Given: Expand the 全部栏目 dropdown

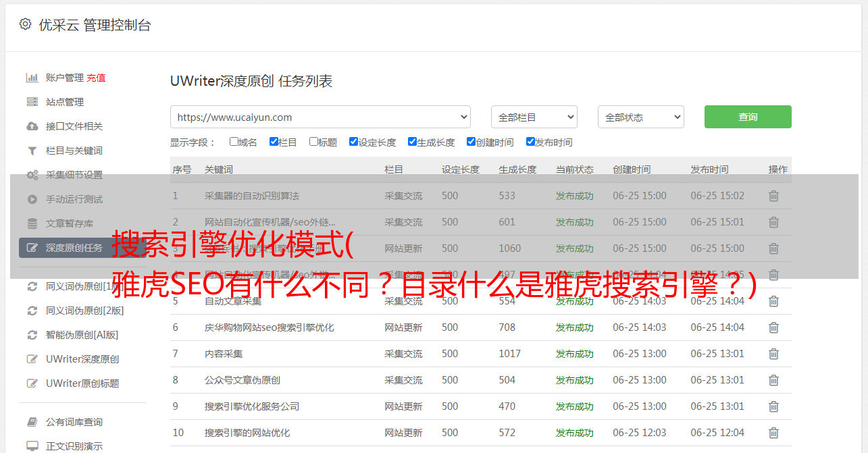Looking at the screenshot, I should tap(534, 117).
